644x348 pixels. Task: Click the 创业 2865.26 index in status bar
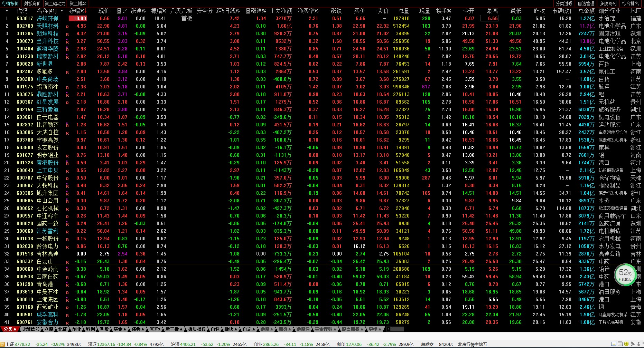click(266, 344)
